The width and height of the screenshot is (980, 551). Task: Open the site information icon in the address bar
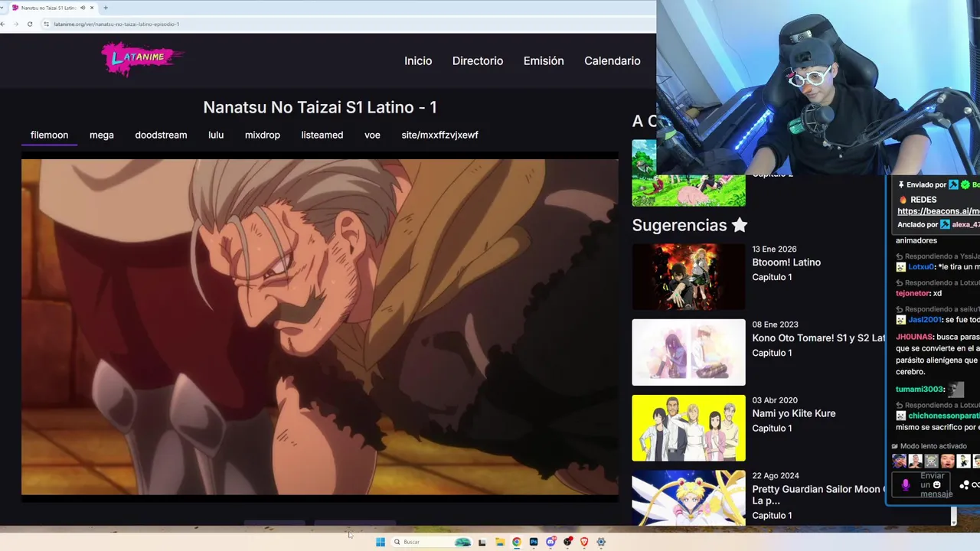click(47, 24)
